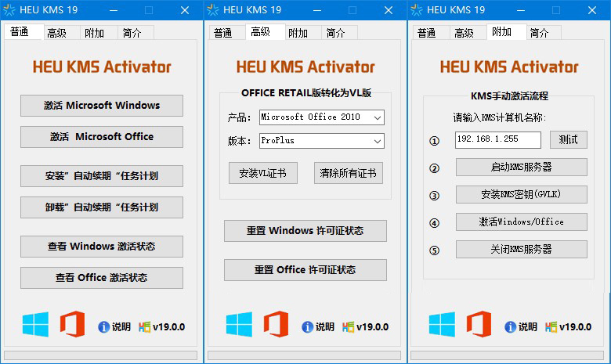Image resolution: width=611 pixels, height=364 pixels.
Task: Click 激活 Microsoft Windows button
Action: click(x=102, y=106)
